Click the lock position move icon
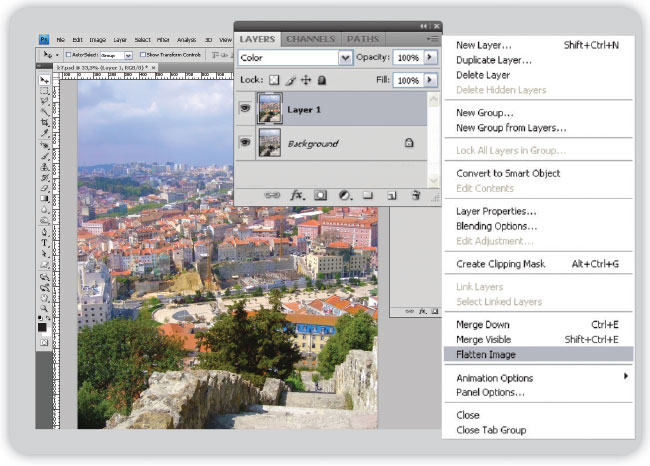The image size is (650, 466). point(306,79)
